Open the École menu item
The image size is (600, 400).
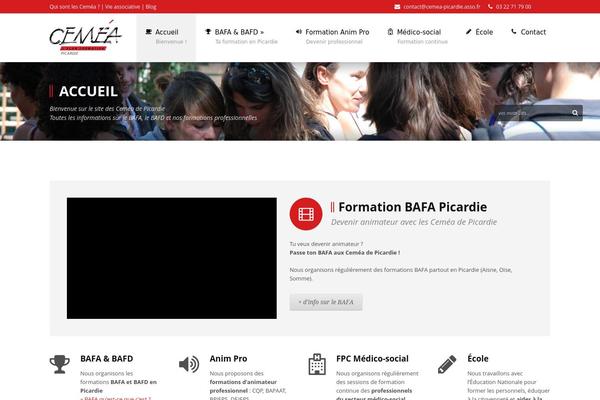(x=479, y=32)
